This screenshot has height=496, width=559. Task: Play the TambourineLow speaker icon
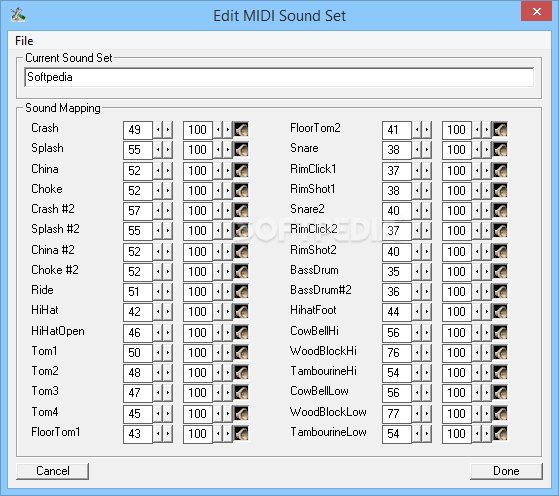500,434
